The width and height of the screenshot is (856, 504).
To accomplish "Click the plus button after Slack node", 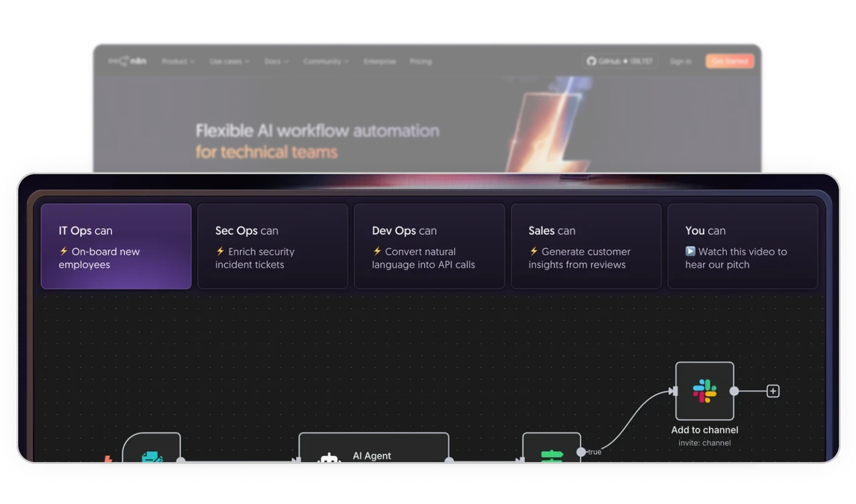I will pos(773,391).
